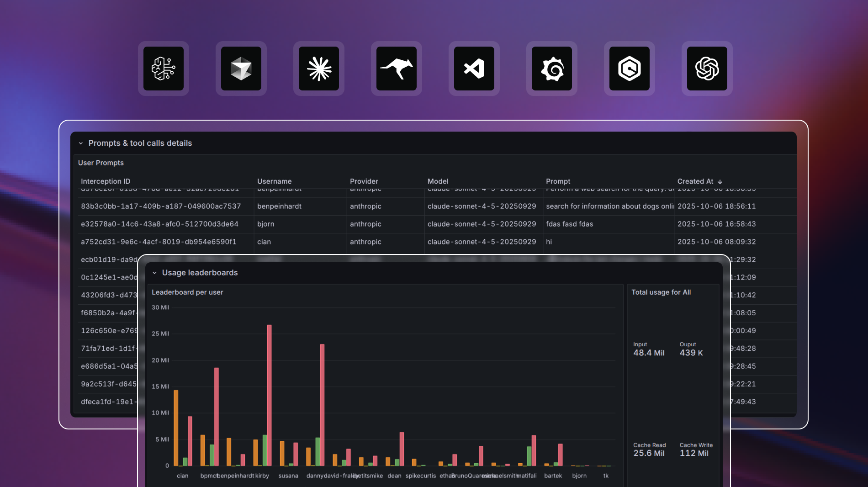Collapse the Prompts & tool calls details section

[81, 143]
